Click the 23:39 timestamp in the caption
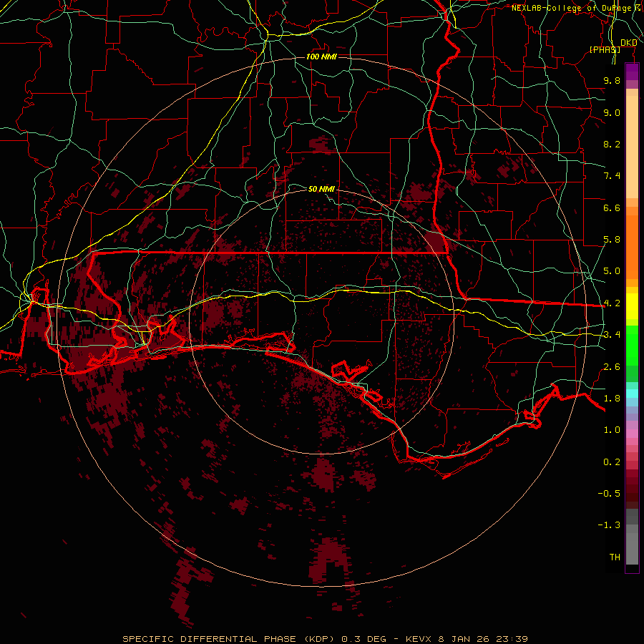Screen dimensions: 644x644 coord(512,639)
